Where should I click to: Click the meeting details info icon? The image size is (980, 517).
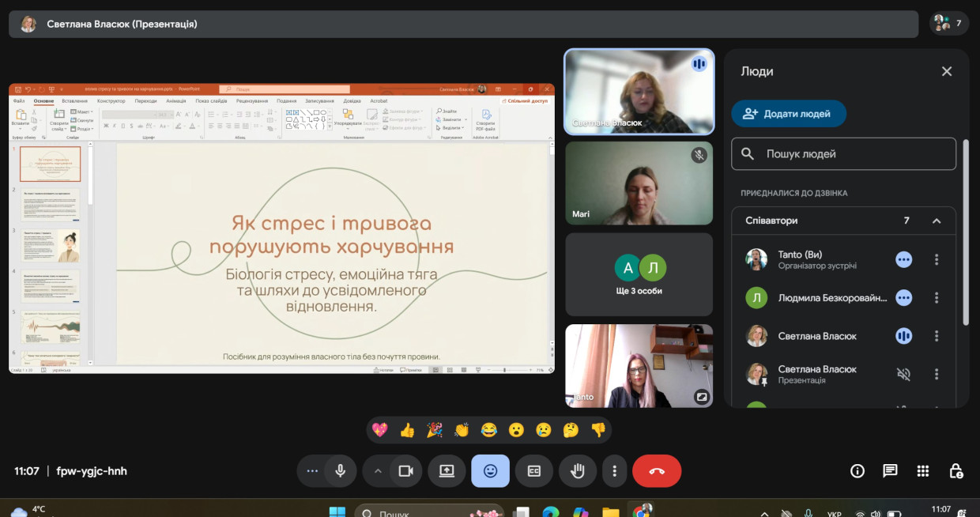point(857,471)
